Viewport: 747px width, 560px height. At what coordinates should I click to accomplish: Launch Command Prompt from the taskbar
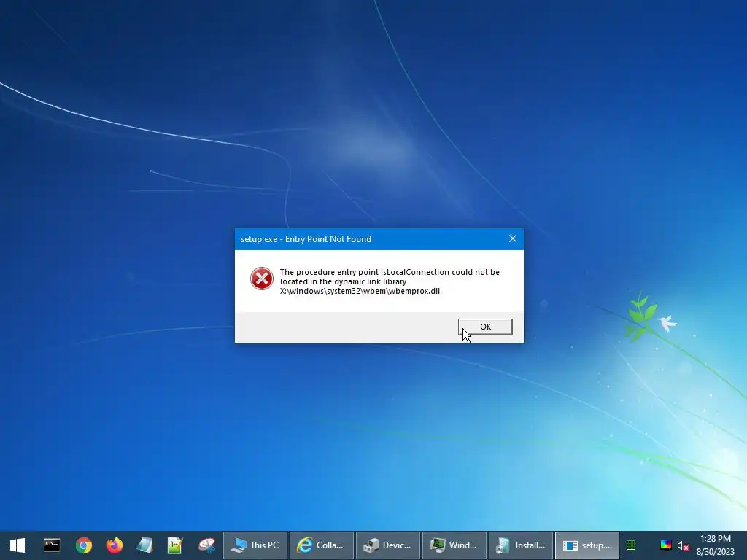click(52, 545)
